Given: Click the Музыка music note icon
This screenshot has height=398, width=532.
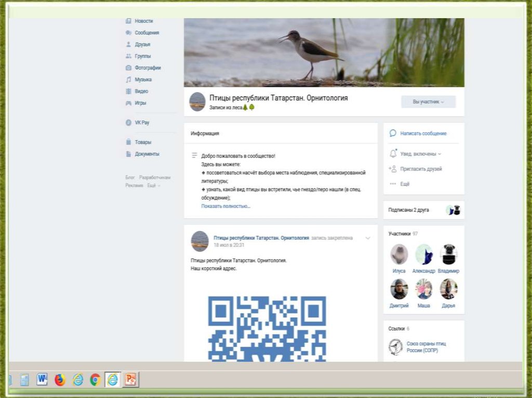Looking at the screenshot, I should click(x=128, y=80).
